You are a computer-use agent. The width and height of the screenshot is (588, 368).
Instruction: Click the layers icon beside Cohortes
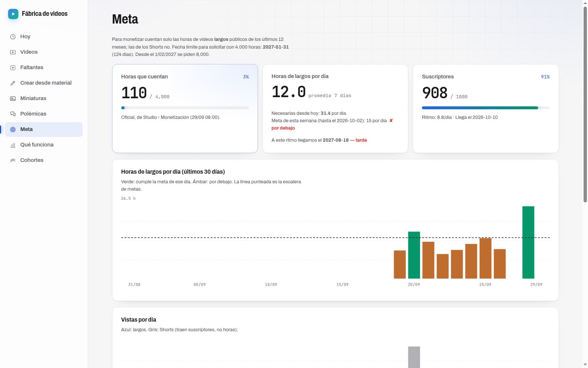tap(13, 160)
